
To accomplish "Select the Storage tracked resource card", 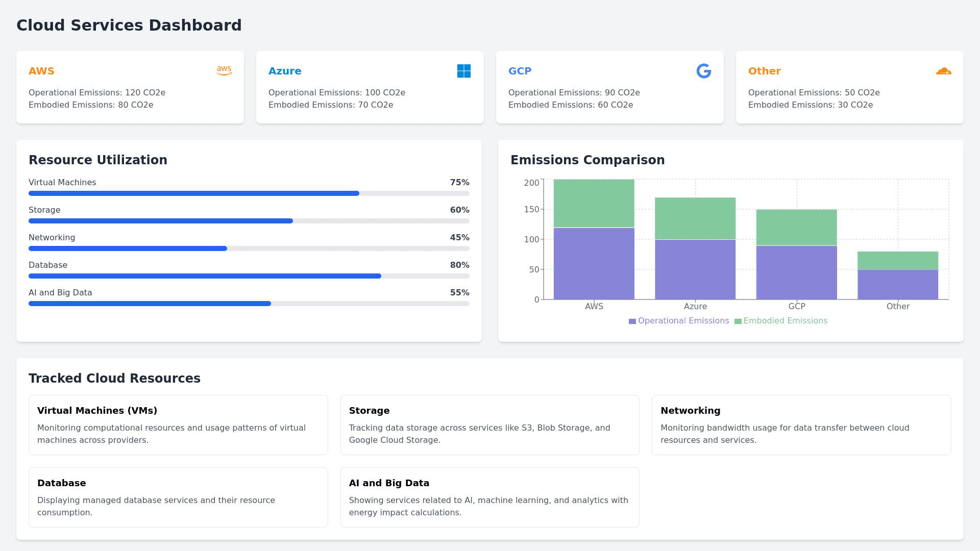I will coord(489,424).
